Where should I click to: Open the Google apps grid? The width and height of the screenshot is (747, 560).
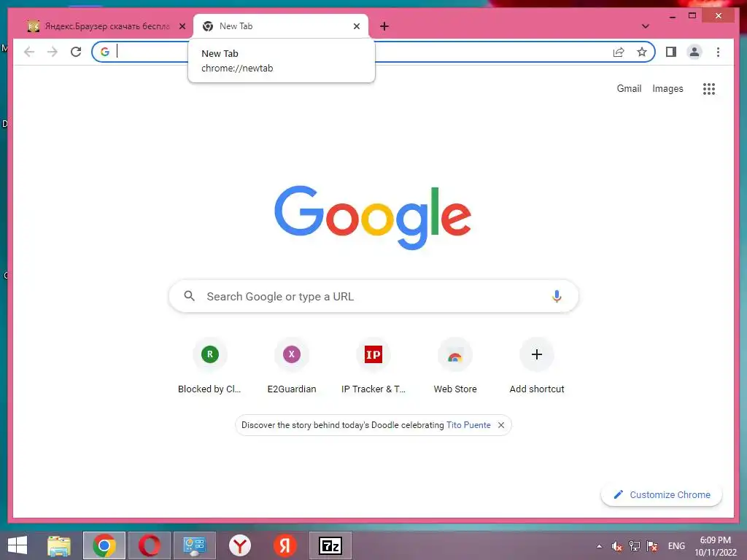pyautogui.click(x=709, y=88)
